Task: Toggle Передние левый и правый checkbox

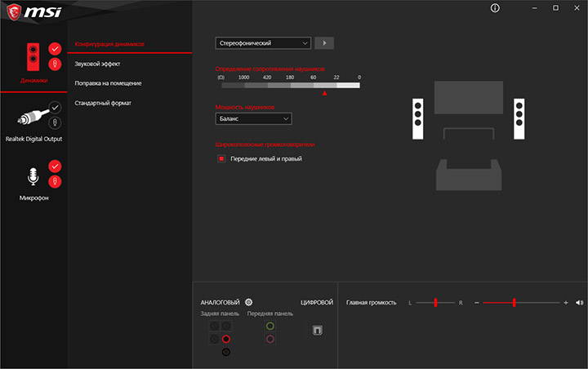Action: tap(221, 158)
